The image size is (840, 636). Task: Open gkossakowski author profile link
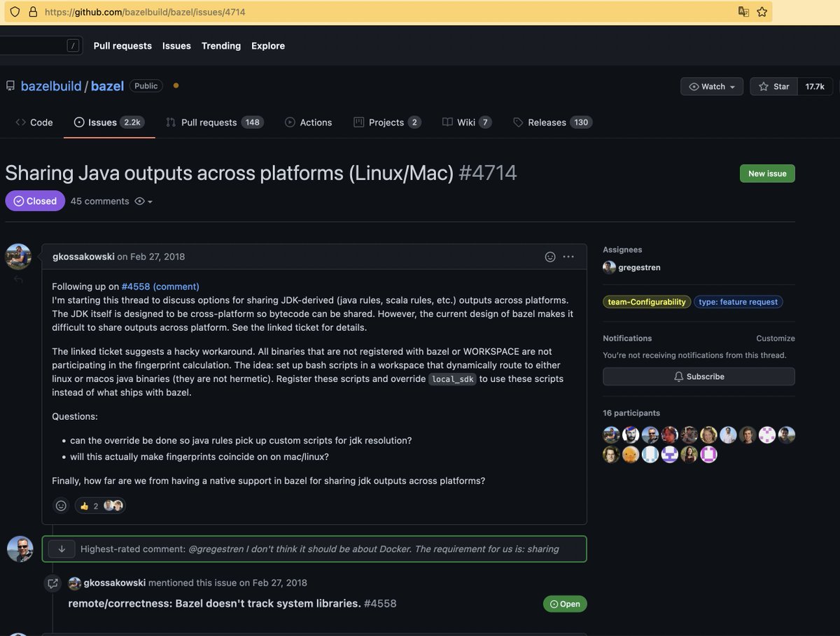[83, 257]
